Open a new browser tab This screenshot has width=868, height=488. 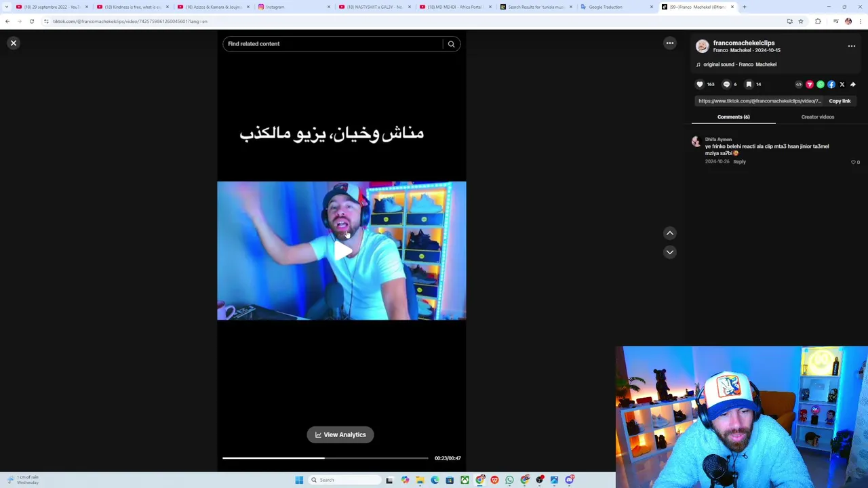(745, 7)
